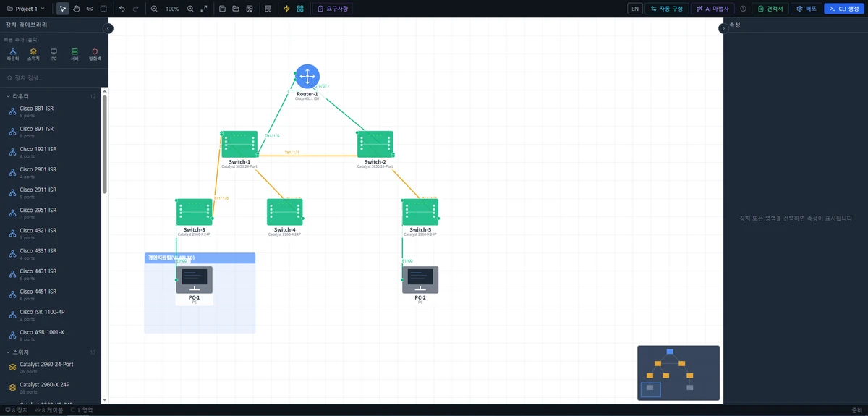Select Cisco 2911 ISR from library
868x416 pixels.
click(51, 192)
